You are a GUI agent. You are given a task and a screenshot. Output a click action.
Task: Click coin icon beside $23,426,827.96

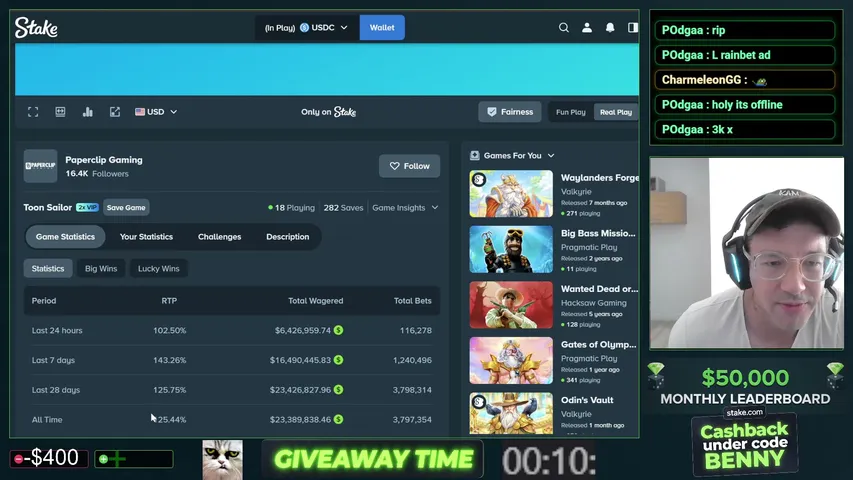click(338, 390)
